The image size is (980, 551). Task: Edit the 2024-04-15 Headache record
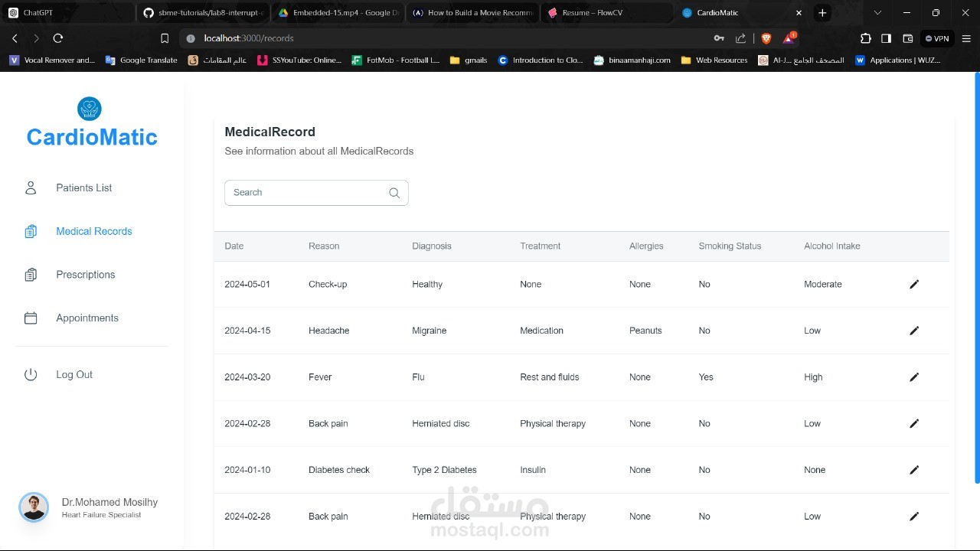pyautogui.click(x=914, y=331)
